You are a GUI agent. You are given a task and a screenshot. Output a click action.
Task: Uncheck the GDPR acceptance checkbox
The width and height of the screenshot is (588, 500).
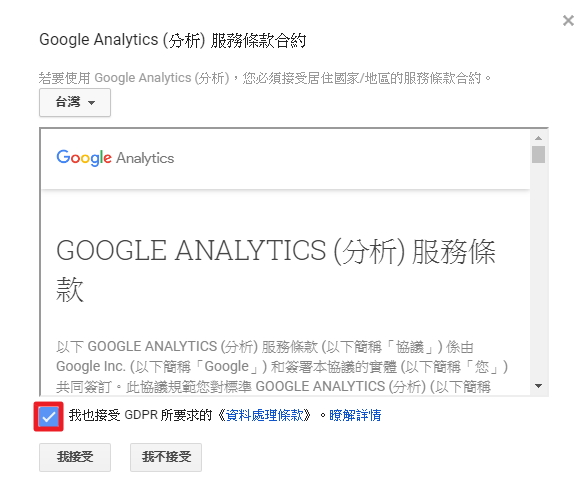49,416
